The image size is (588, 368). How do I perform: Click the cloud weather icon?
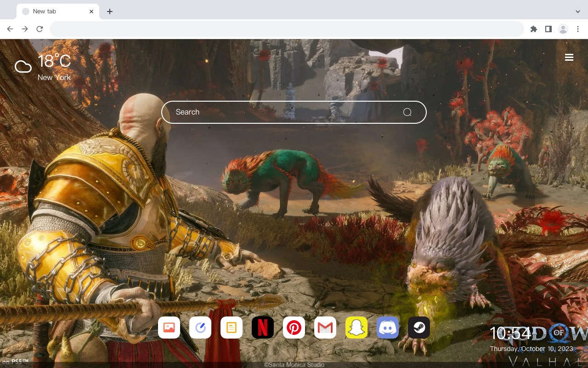pos(23,67)
